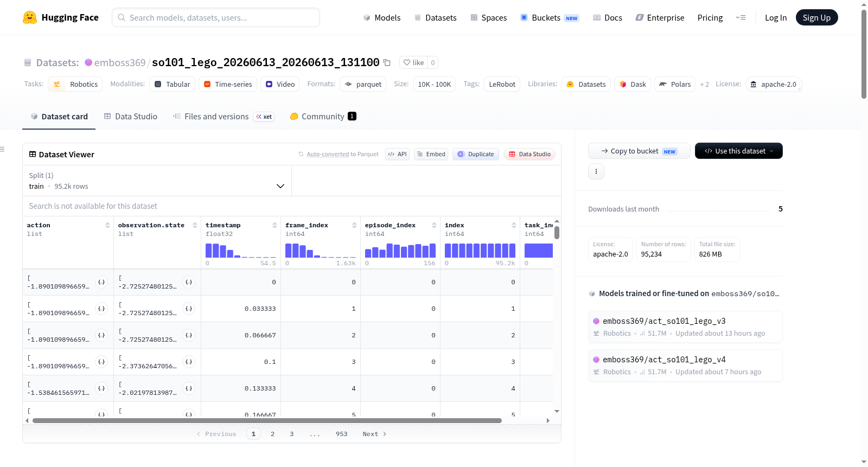Click the Hugging Face logo
Screen dimensions: 868x467
tap(60, 17)
